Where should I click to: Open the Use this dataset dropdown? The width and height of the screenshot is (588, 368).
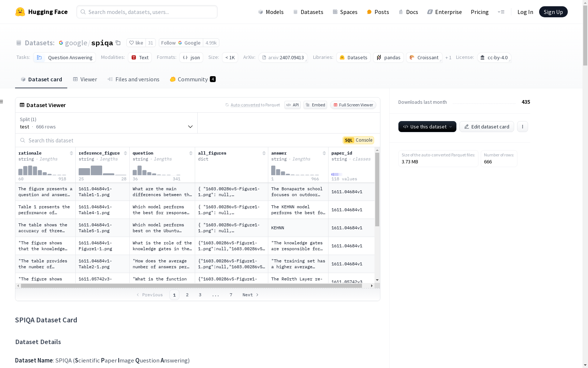tap(427, 127)
